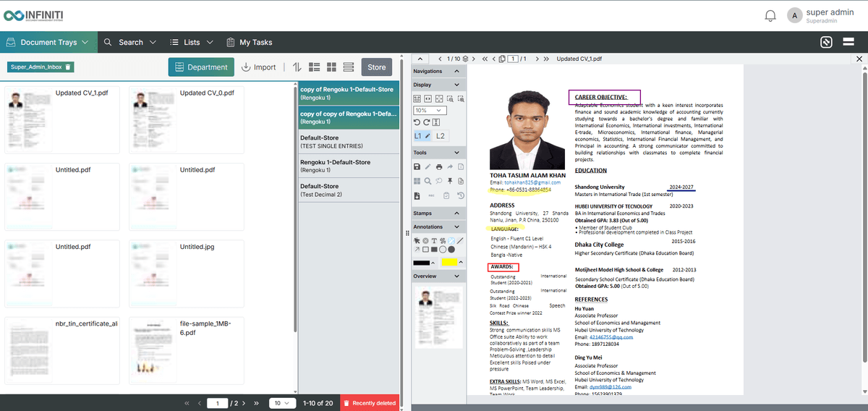Click the Recently deleted button

(x=369, y=403)
